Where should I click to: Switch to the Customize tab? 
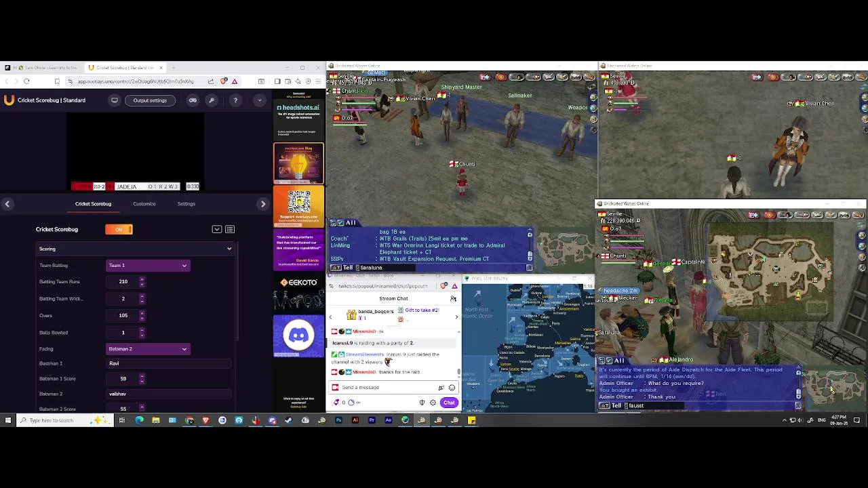pyautogui.click(x=144, y=203)
